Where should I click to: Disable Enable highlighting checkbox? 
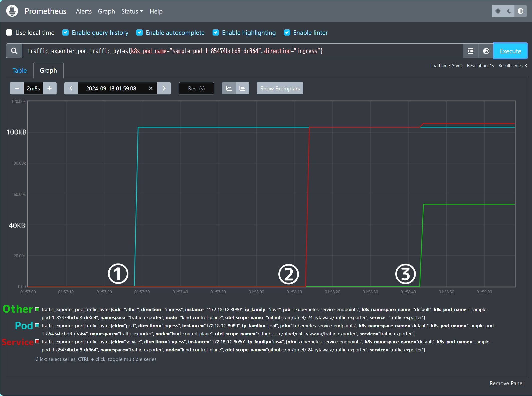[x=216, y=33]
